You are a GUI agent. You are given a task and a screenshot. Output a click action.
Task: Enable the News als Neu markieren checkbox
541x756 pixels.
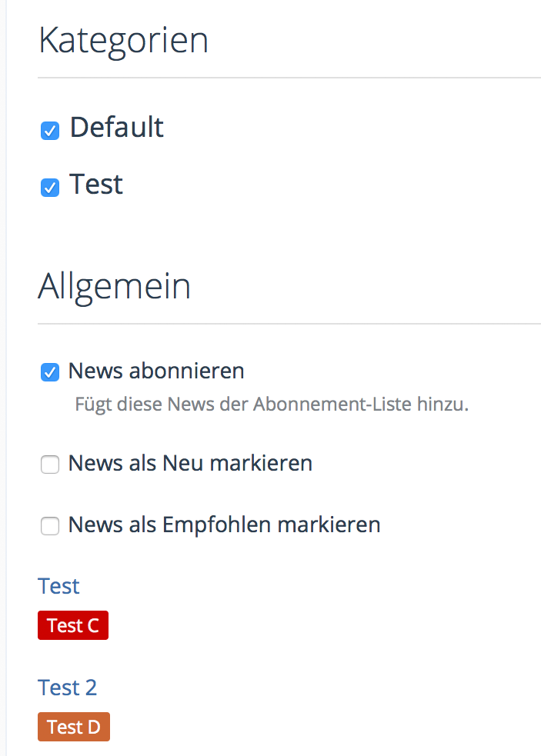50,465
